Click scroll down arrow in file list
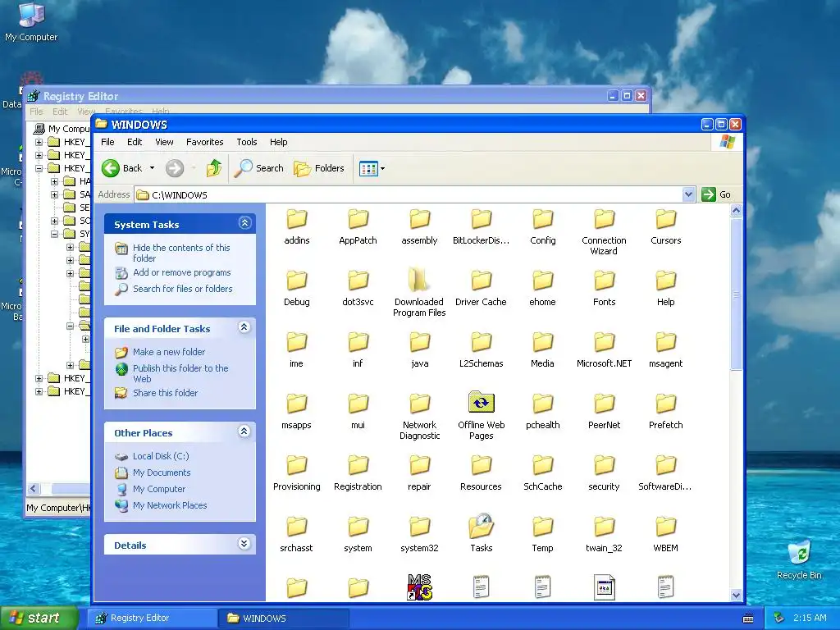This screenshot has width=840, height=630. [736, 595]
